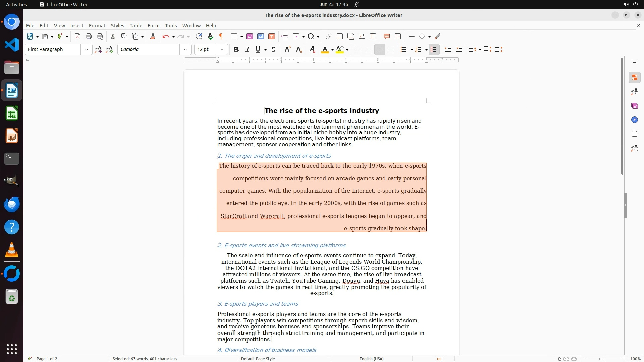
Task: Click the Insert Image icon
Action: click(250, 36)
